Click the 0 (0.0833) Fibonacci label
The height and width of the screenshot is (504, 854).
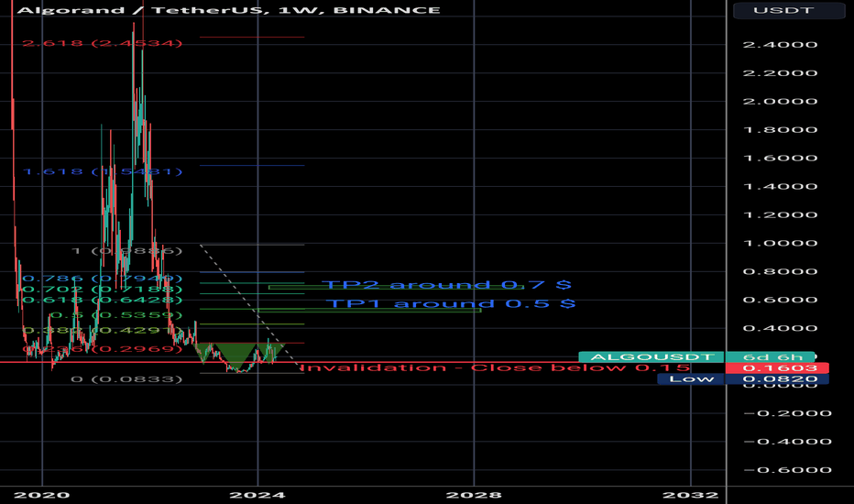pyautogui.click(x=126, y=378)
